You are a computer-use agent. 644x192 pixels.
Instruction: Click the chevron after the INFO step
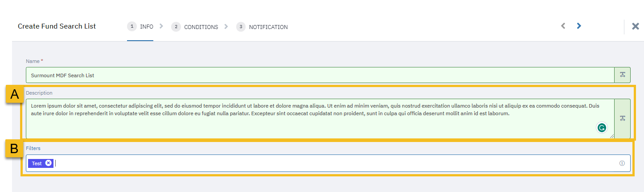click(161, 26)
